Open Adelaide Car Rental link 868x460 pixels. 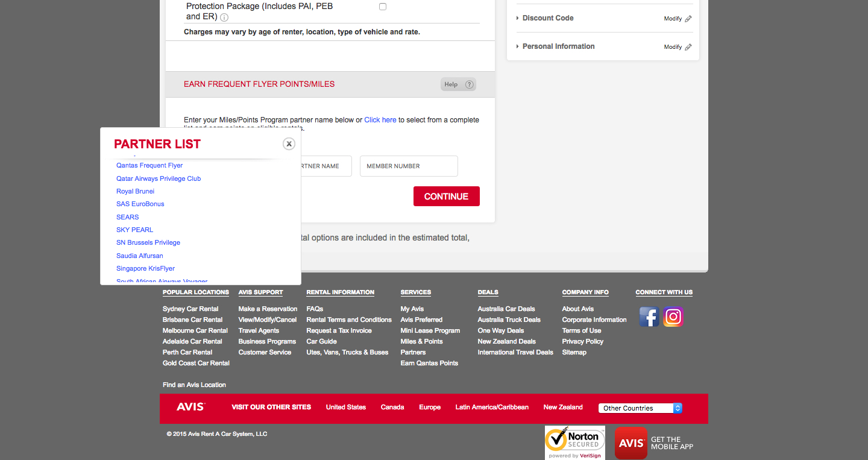[x=192, y=341]
